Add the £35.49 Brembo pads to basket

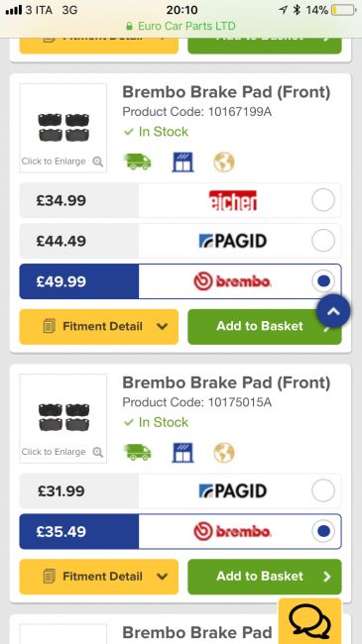coord(265,577)
